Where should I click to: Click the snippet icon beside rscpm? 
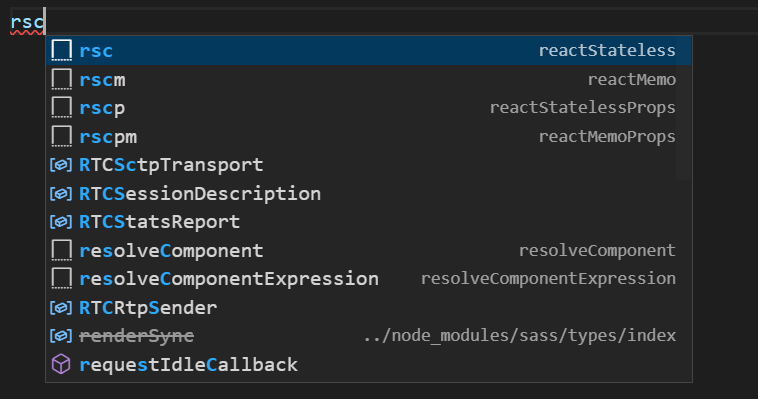pyautogui.click(x=61, y=136)
